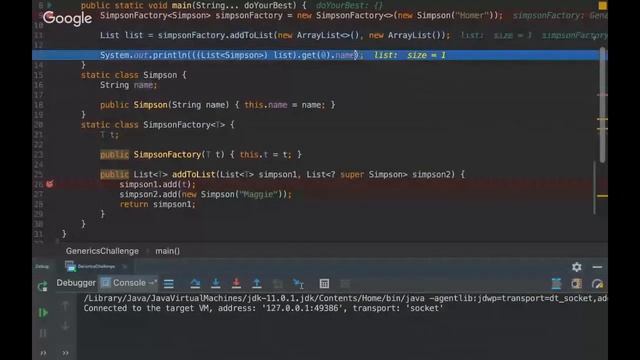Click the inline 'list: size = 1' debug hint
This screenshot has height=360, width=640.
(410, 55)
